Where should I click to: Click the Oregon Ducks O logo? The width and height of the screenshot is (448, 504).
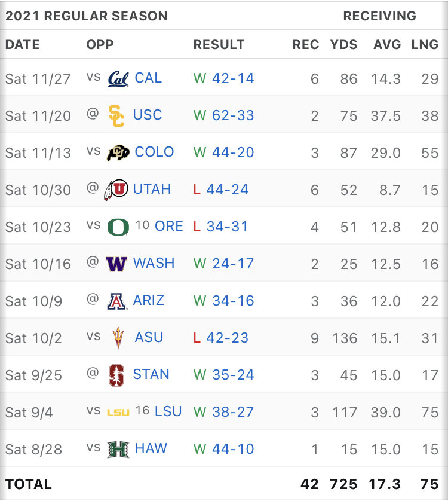(118, 227)
